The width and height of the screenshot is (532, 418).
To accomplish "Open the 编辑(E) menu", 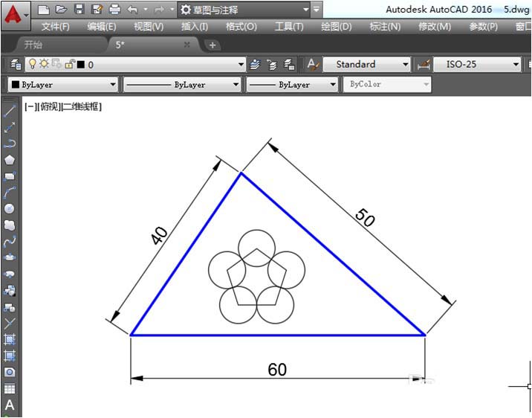I will pyautogui.click(x=102, y=27).
